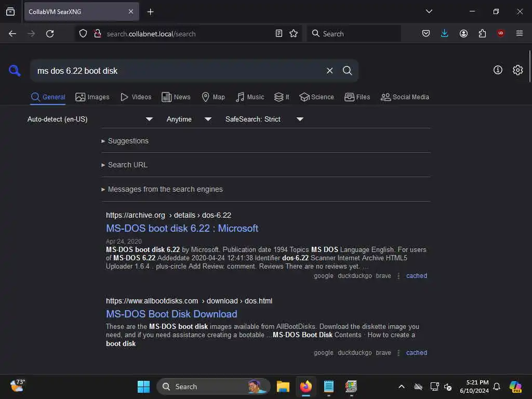Image resolution: width=532 pixels, height=399 pixels.
Task: Switch to the Files tab
Action: tap(357, 97)
